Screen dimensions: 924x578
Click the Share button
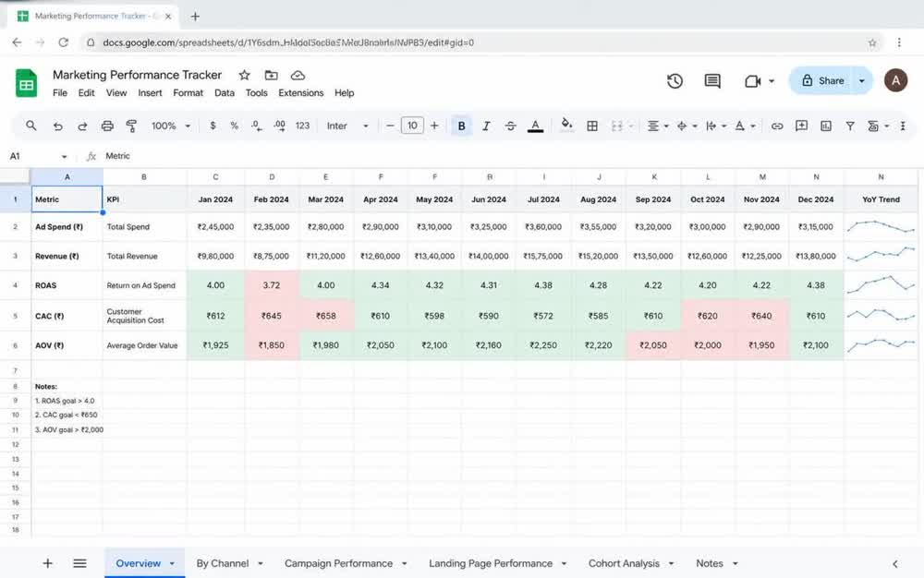click(822, 81)
